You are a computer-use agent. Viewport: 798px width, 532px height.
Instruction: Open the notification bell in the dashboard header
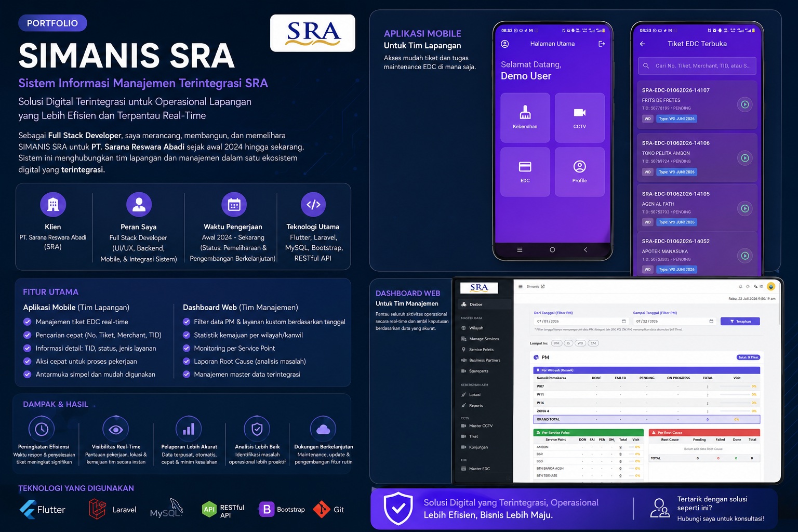point(740,286)
